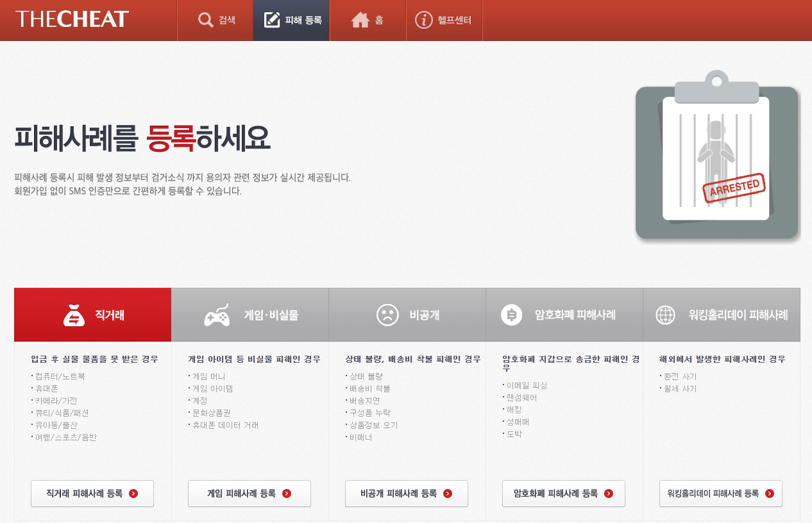The image size is (812, 523).
Task: Click the globe icon in 워킹홀리데이 tab
Action: (x=666, y=315)
